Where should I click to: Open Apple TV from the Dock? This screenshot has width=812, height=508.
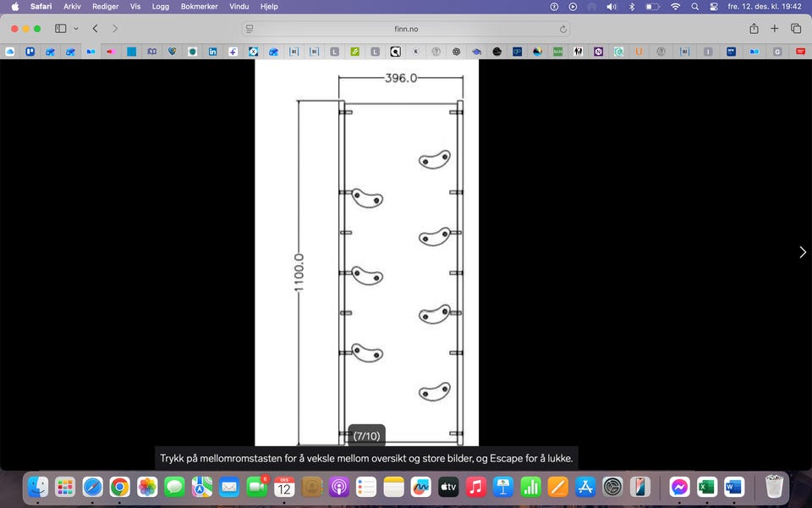tap(448, 487)
